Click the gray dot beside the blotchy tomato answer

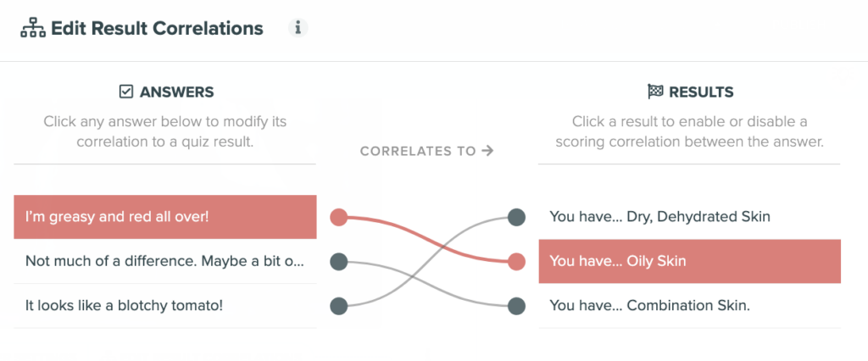coord(339,306)
